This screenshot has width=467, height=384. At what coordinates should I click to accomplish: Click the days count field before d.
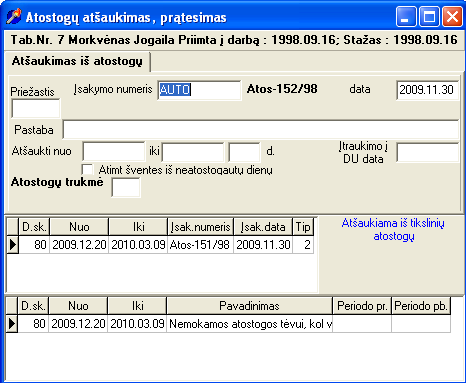pos(244,152)
